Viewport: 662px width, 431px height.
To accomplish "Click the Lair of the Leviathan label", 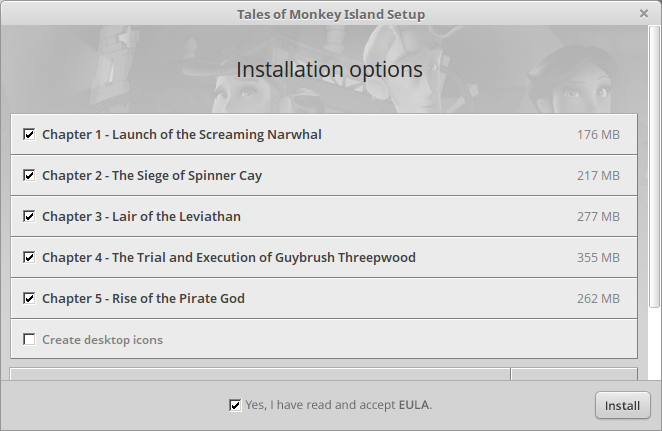I will 141,216.
